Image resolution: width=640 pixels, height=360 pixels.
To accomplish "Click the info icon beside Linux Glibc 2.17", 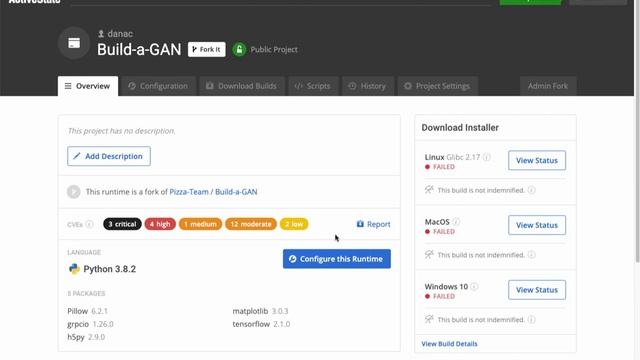I will point(487,157).
